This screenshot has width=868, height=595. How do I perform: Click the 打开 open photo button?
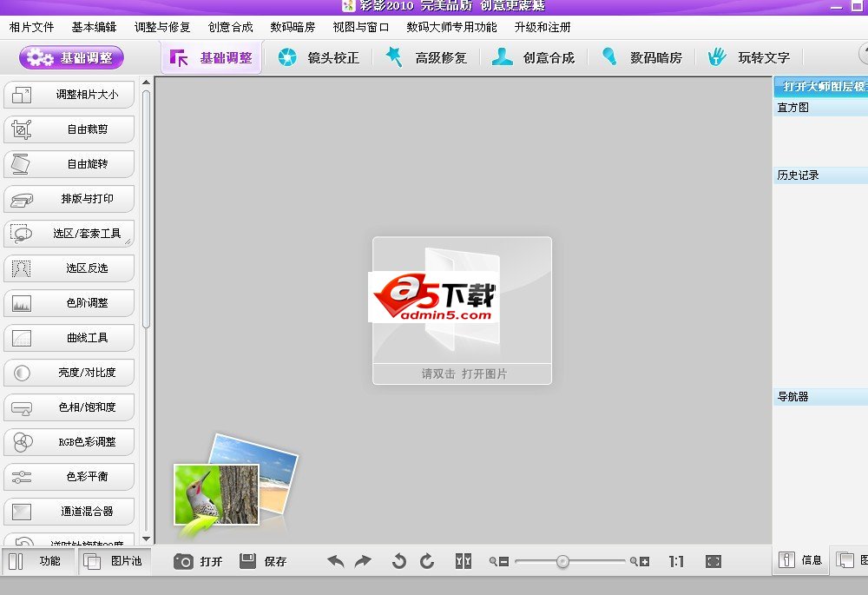199,562
